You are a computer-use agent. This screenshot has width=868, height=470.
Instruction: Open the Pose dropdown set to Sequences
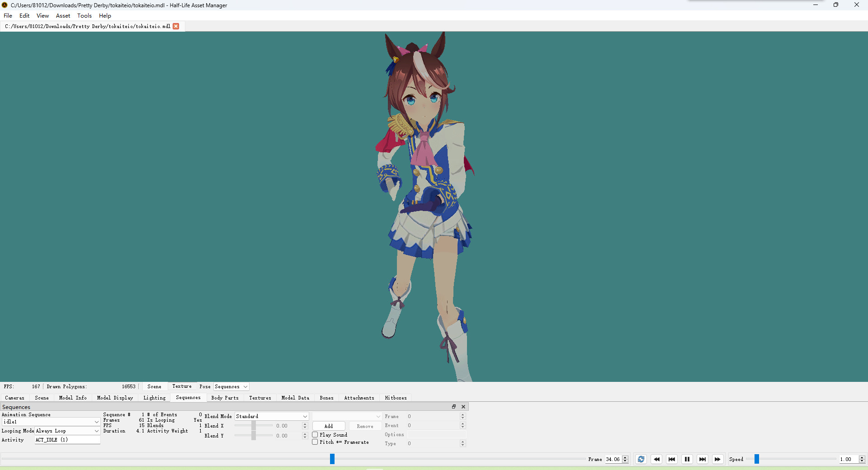pyautogui.click(x=231, y=387)
